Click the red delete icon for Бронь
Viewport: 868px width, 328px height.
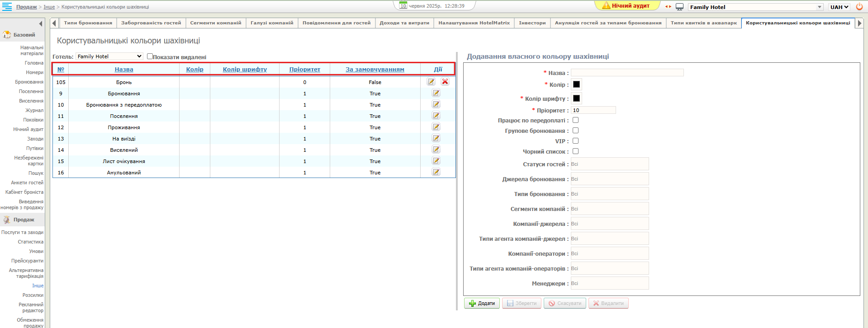coord(445,82)
